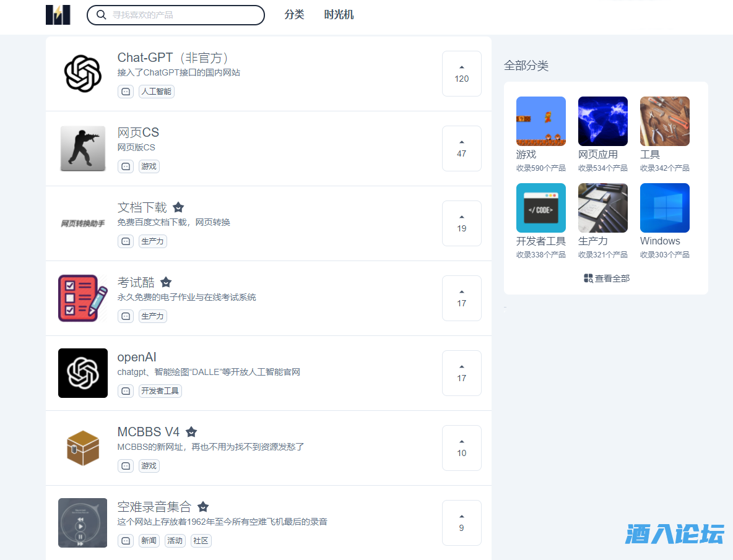Click star badge beside 空难录音集合
Image resolution: width=733 pixels, height=560 pixels.
point(203,507)
